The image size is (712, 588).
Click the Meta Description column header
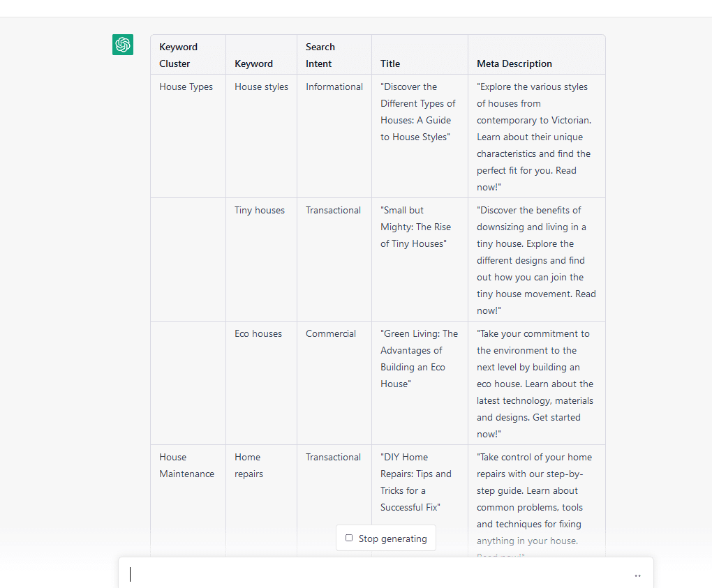point(514,63)
